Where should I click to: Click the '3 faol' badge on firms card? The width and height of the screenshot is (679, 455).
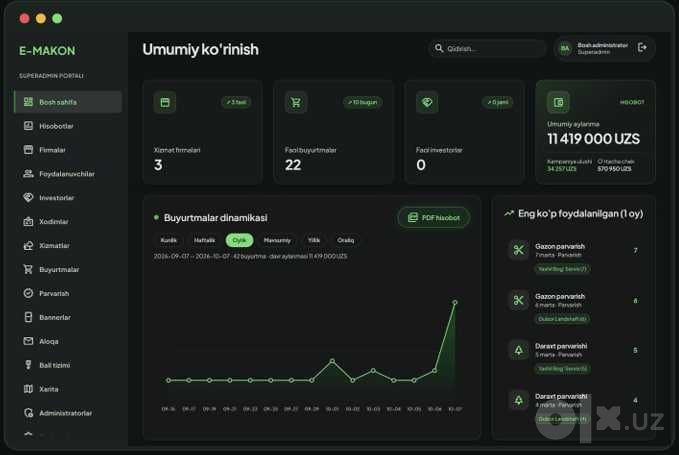pyautogui.click(x=236, y=102)
